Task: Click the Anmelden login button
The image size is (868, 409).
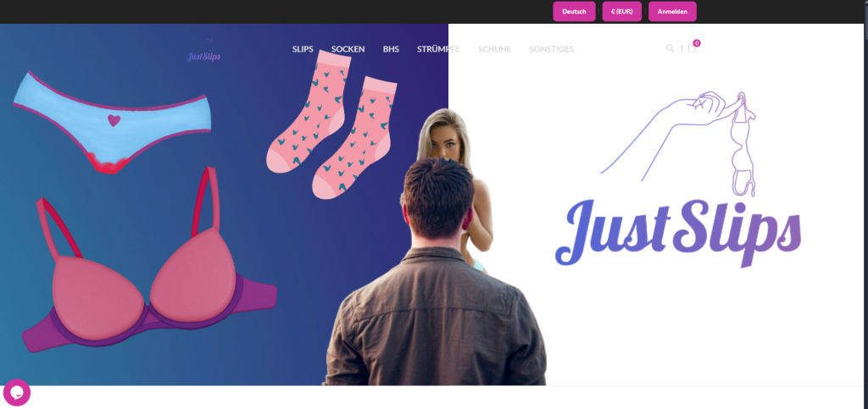Action: tap(672, 11)
